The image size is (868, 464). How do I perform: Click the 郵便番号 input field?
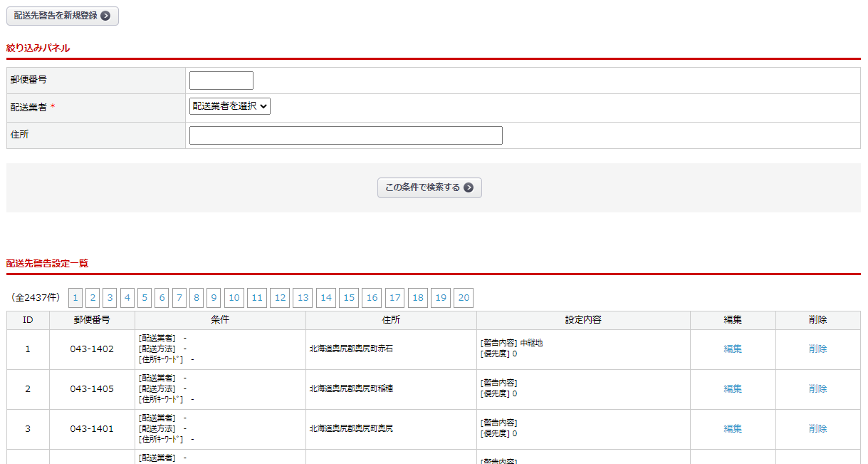point(221,81)
